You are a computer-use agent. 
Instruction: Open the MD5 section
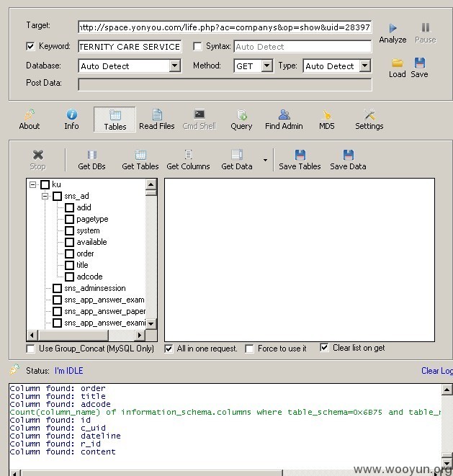(327, 120)
